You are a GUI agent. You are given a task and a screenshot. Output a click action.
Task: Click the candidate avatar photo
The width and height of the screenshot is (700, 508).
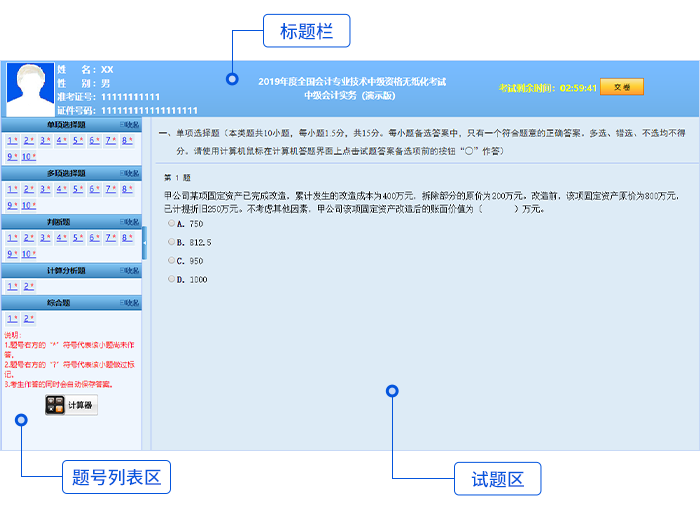tap(30, 89)
